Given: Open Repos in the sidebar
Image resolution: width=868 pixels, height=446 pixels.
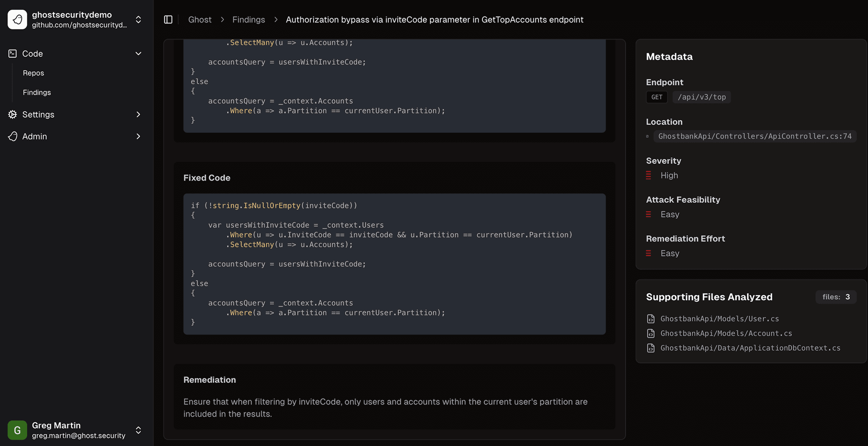Looking at the screenshot, I should [x=33, y=73].
